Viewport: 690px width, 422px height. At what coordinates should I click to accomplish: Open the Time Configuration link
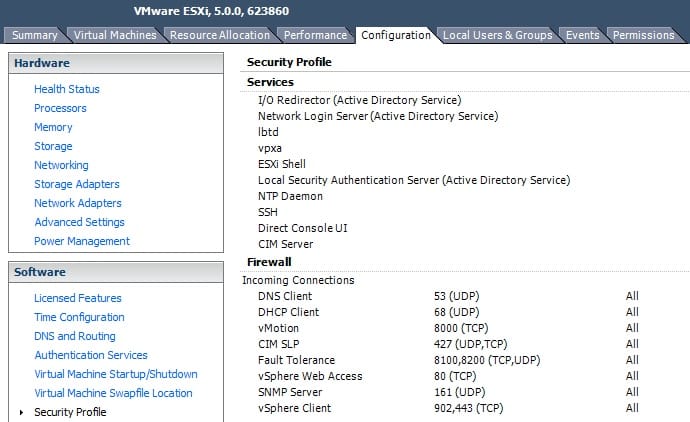[x=79, y=317]
